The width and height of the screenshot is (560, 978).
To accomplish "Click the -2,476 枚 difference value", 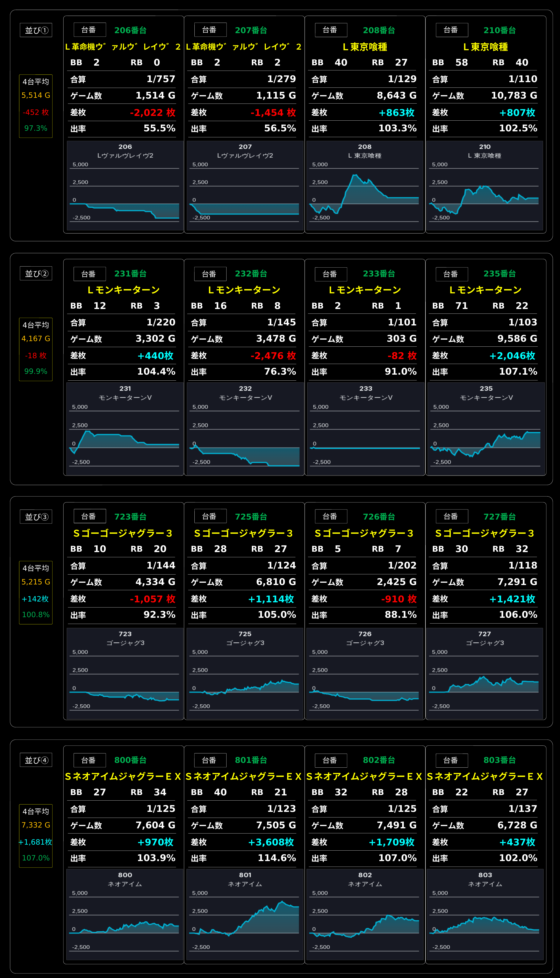I will [x=273, y=356].
